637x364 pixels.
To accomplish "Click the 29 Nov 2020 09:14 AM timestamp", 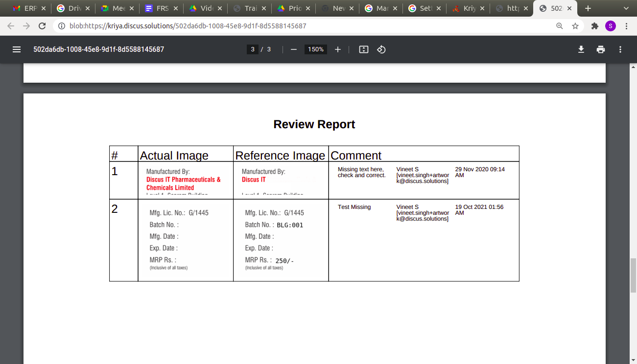I will tap(480, 172).
